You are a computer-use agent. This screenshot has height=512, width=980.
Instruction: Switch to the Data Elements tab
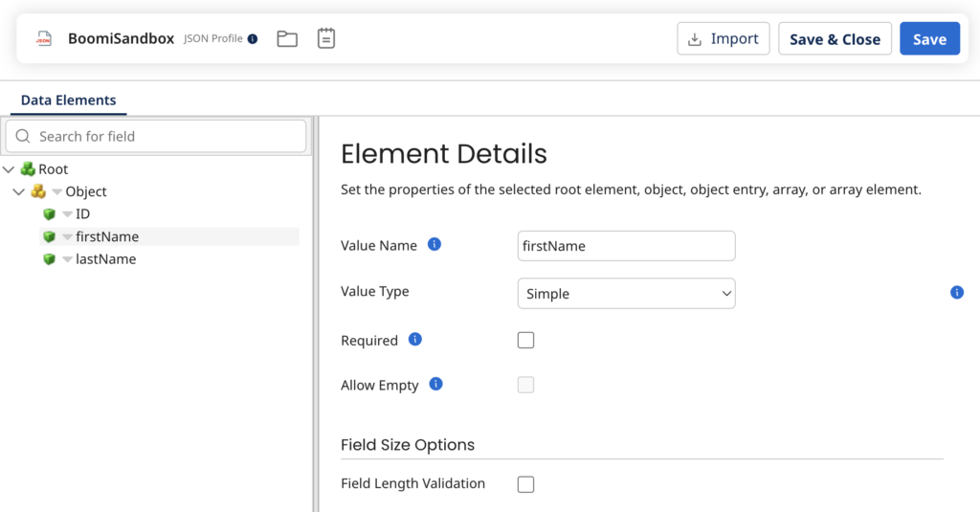pyautogui.click(x=69, y=100)
